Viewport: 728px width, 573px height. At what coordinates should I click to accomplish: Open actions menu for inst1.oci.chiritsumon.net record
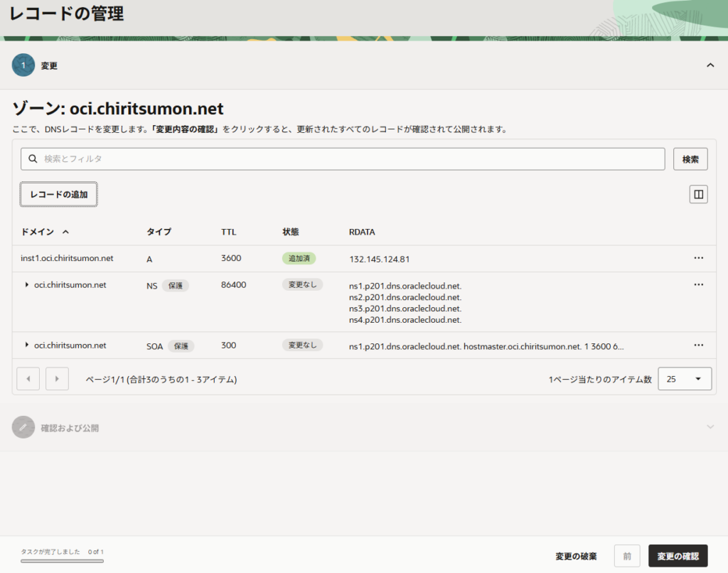pyautogui.click(x=698, y=258)
